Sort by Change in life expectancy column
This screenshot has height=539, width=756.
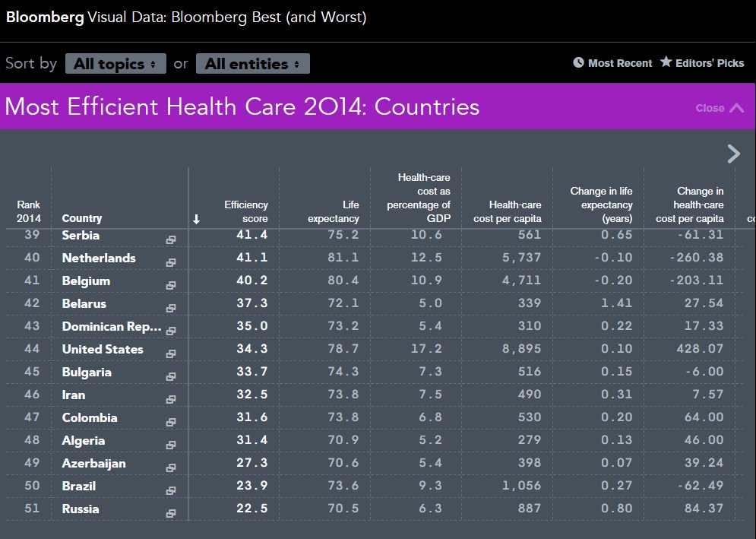(x=601, y=205)
